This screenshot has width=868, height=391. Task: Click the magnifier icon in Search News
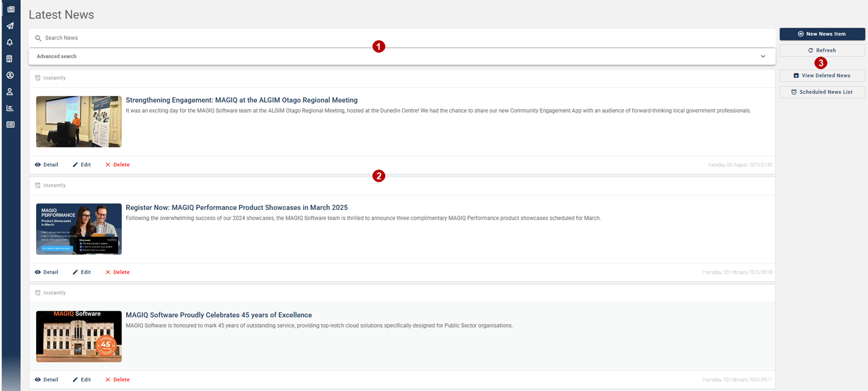click(x=38, y=38)
